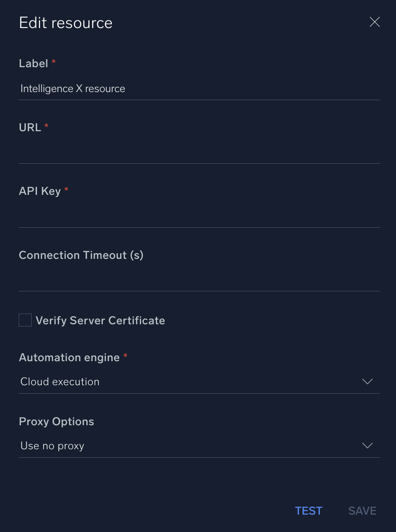Click the chevron next to Cloud execution
This screenshot has height=532, width=396.
pyautogui.click(x=367, y=381)
